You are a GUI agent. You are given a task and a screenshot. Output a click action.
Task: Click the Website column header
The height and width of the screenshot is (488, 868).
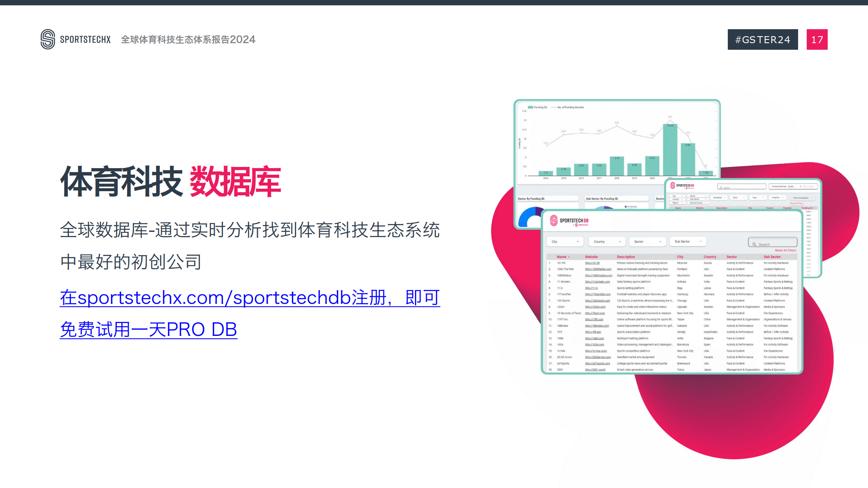[x=591, y=257]
